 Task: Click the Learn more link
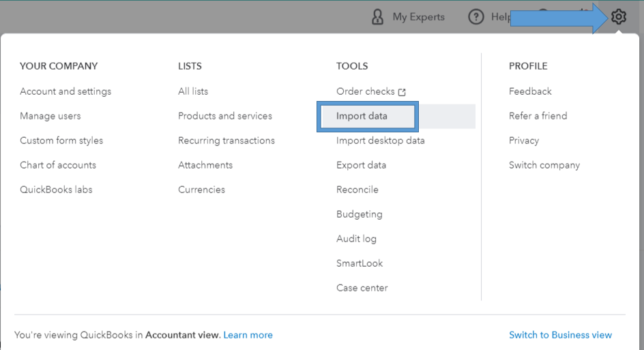coord(248,335)
